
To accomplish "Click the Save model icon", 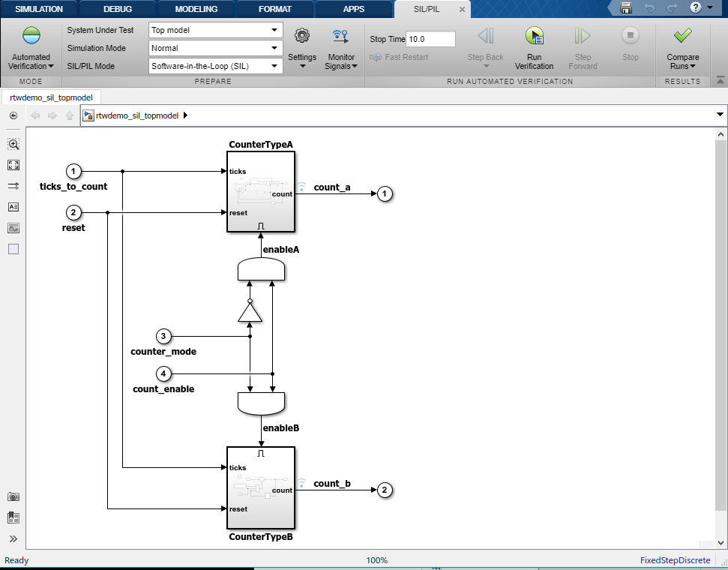I will (627, 8).
